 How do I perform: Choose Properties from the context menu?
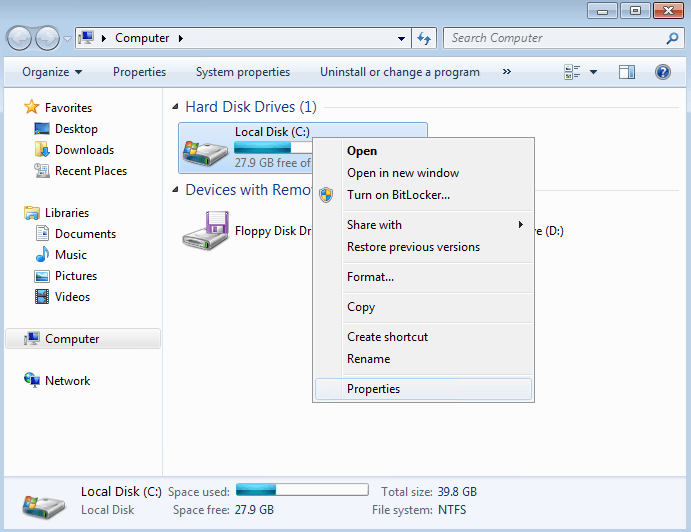tap(373, 389)
